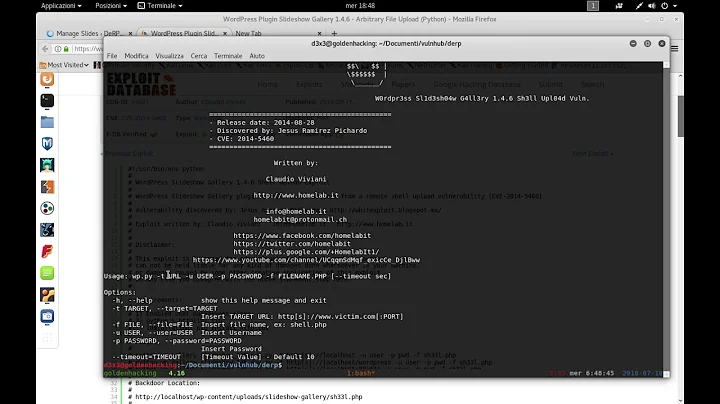Click the green padlock in URL bar
Image resolution: width=720 pixels, height=404 pixels.
(66, 49)
